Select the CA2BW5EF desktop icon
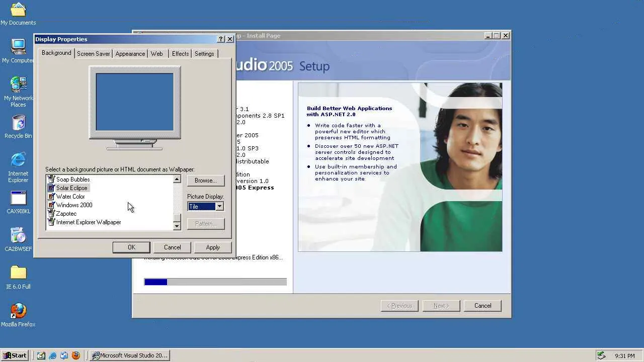This screenshot has width=644, height=362. 18,240
